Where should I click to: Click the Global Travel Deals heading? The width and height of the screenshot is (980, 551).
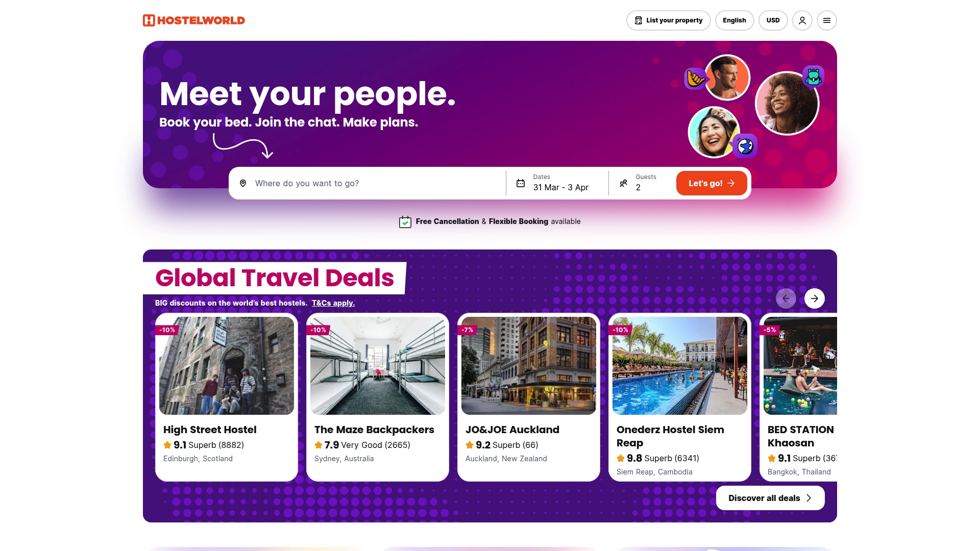(274, 277)
